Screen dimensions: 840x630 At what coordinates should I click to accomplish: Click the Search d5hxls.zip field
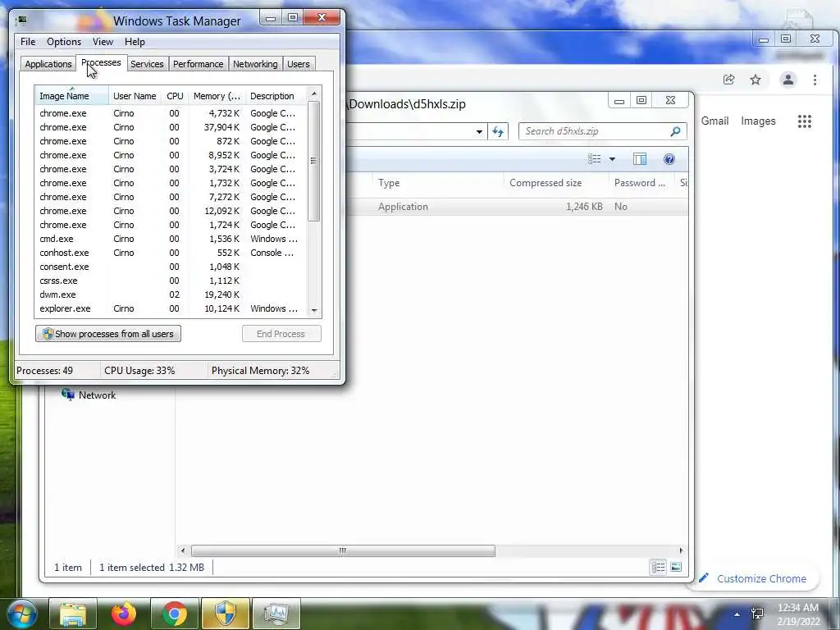pos(603,131)
